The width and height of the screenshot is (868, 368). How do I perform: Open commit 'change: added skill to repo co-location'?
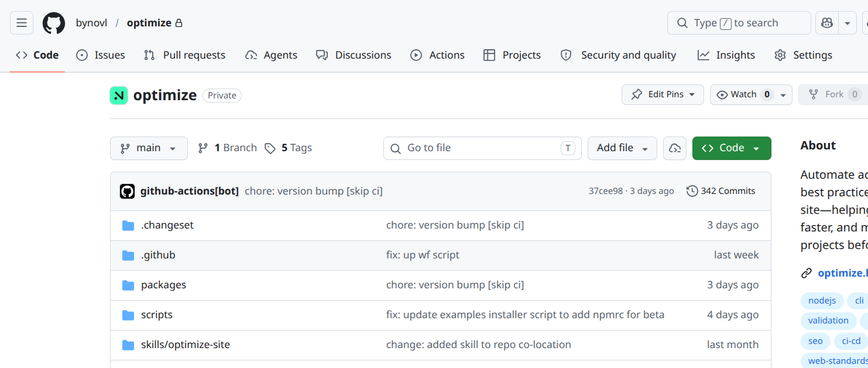pyautogui.click(x=479, y=345)
